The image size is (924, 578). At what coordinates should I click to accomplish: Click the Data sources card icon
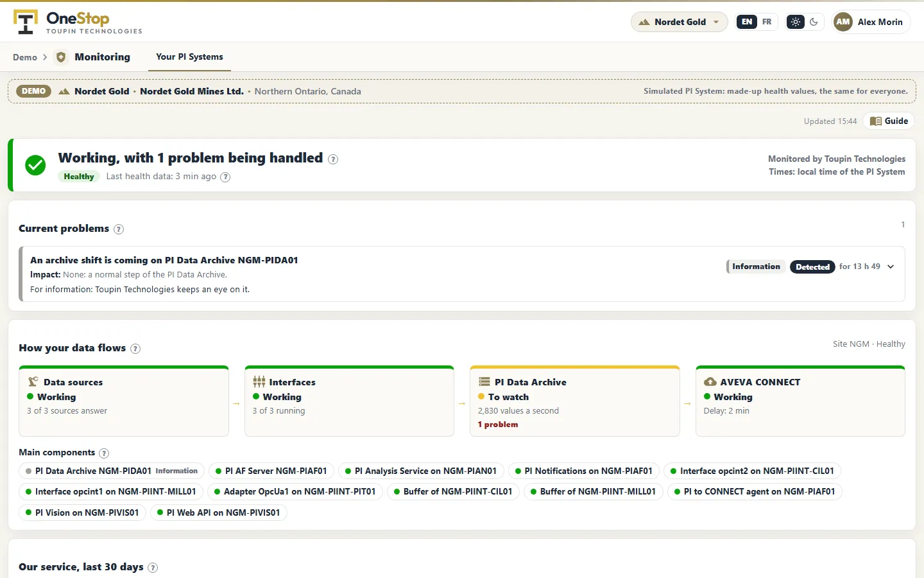coord(33,381)
